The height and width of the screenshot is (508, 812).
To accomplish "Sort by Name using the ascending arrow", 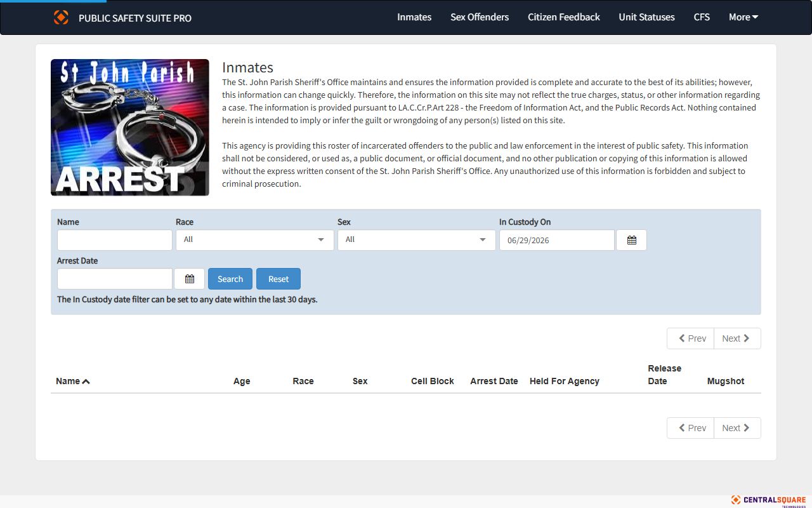I will (86, 382).
